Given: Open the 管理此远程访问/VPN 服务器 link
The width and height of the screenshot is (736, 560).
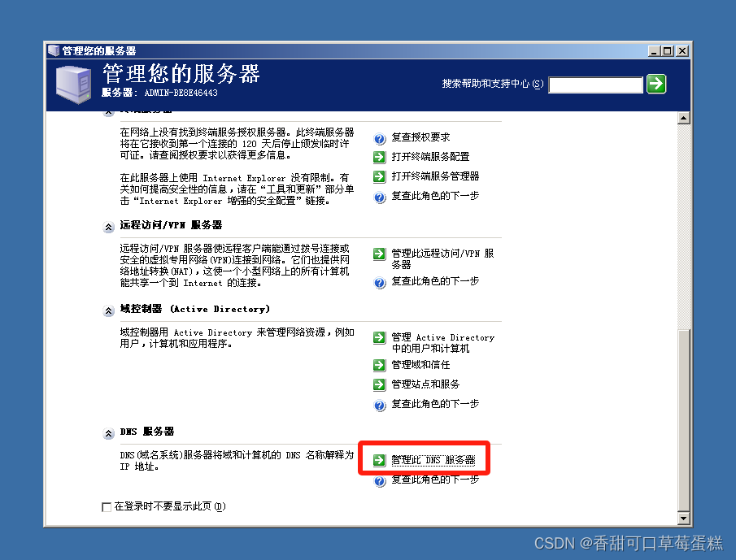Looking at the screenshot, I should [x=442, y=259].
